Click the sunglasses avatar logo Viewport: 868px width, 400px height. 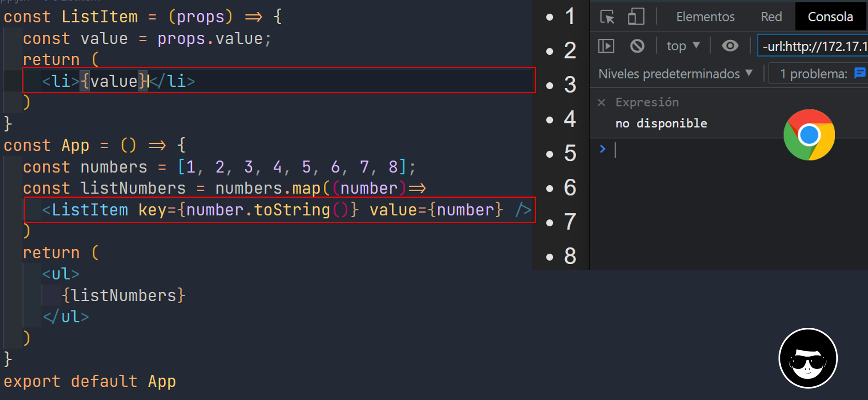(x=808, y=358)
